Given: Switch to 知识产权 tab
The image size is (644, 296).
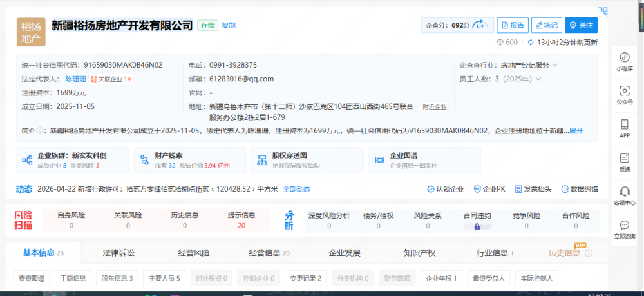Looking at the screenshot, I should pyautogui.click(x=419, y=253).
